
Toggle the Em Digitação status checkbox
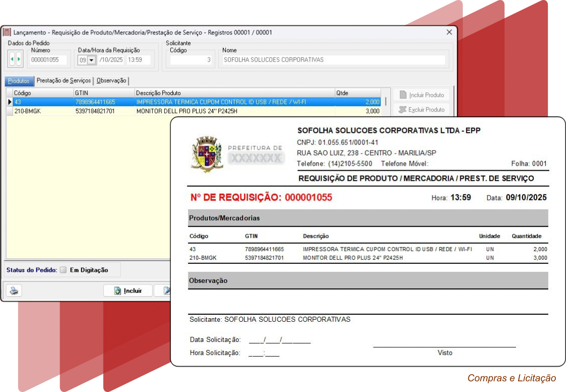tap(63, 270)
